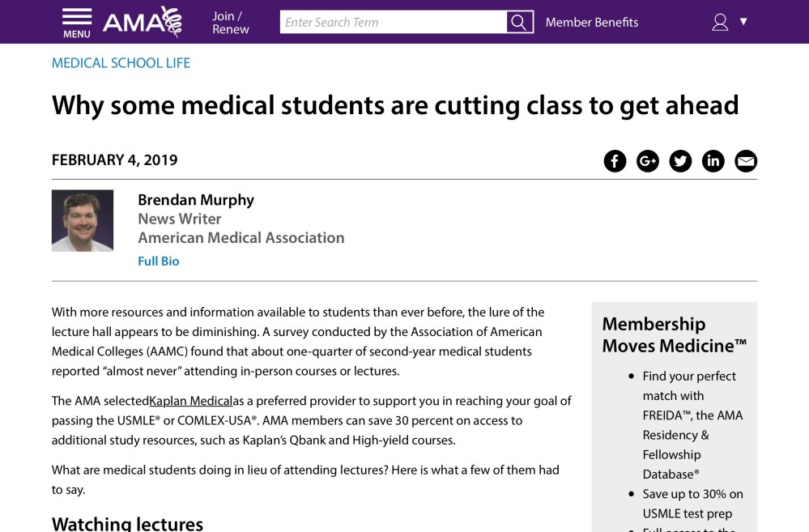Share article on Twitter
The width and height of the screenshot is (809, 532).
pyautogui.click(x=680, y=161)
